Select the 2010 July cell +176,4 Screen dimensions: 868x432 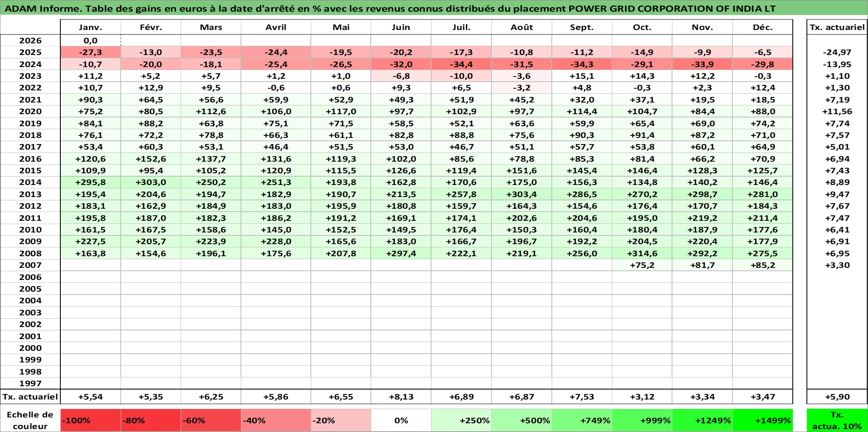(x=461, y=230)
